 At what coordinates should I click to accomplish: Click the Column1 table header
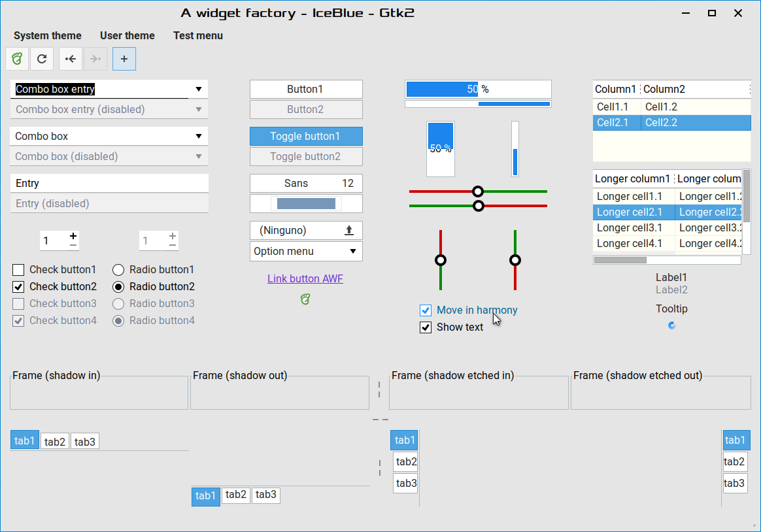616,90
